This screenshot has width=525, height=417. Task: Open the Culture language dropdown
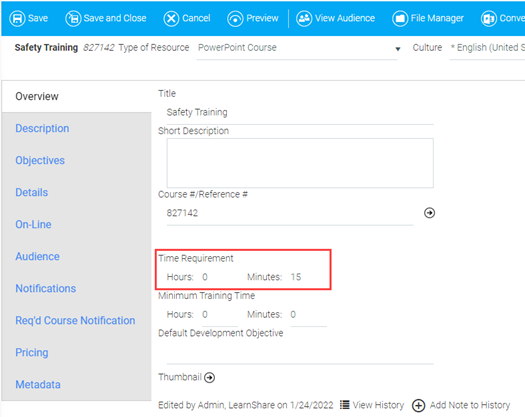coord(487,48)
